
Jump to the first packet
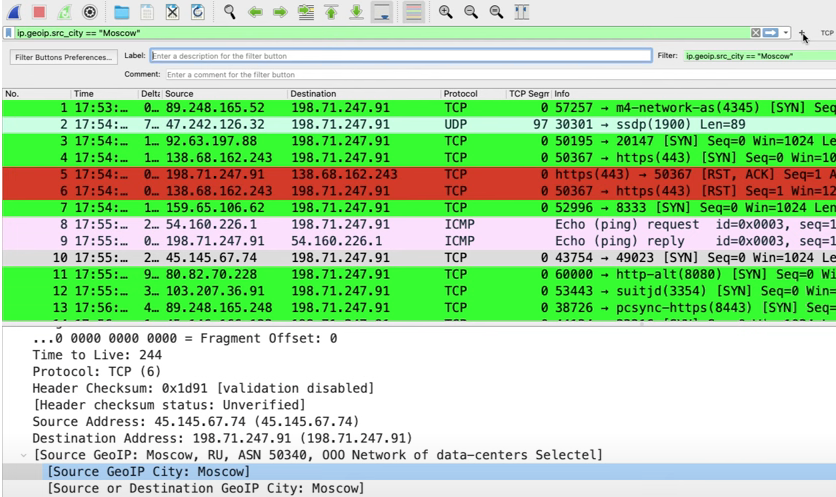pos(331,12)
